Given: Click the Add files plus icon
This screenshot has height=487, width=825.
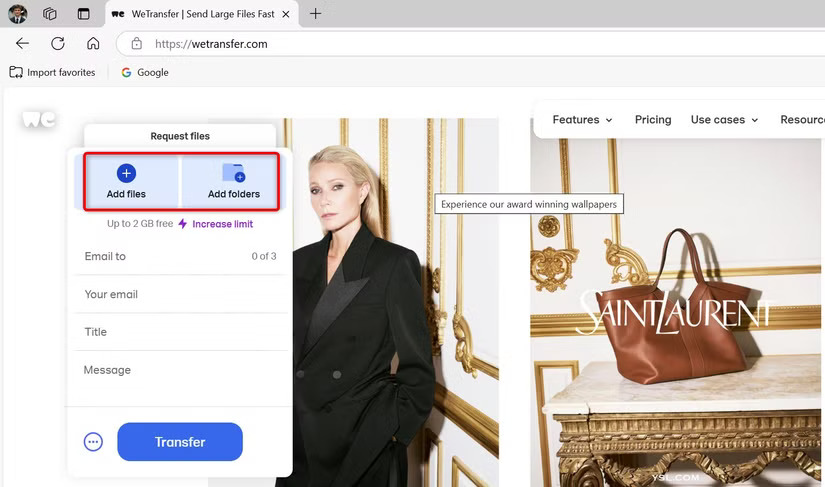Looking at the screenshot, I should [x=126, y=173].
